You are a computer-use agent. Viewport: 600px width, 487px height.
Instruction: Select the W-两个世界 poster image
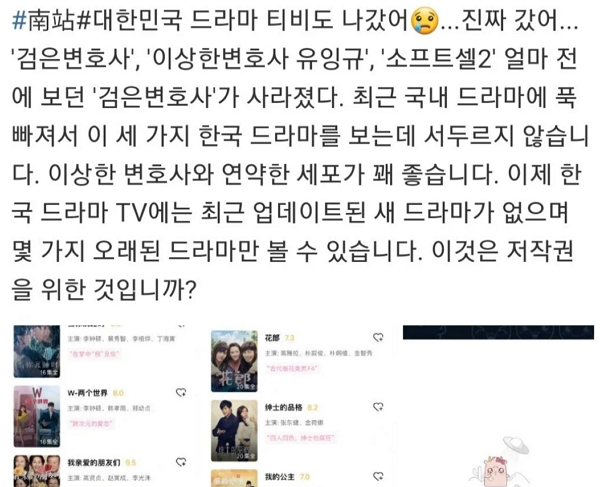(37, 416)
